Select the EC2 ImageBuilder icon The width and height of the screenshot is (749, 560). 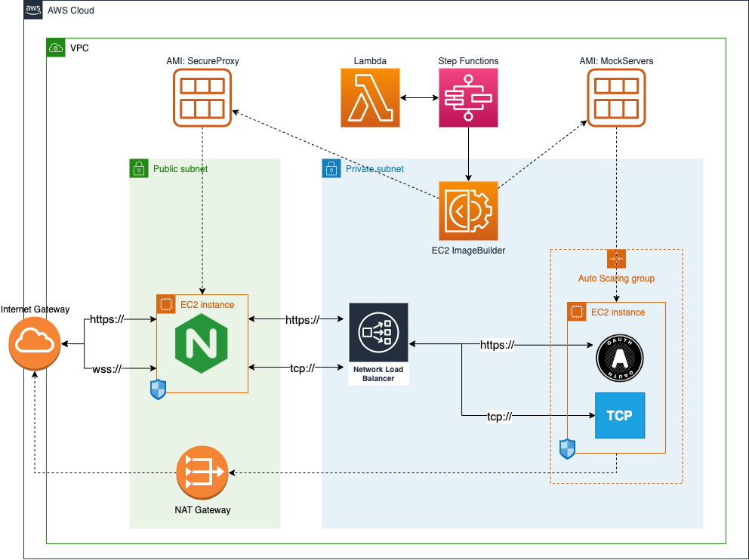(x=468, y=211)
